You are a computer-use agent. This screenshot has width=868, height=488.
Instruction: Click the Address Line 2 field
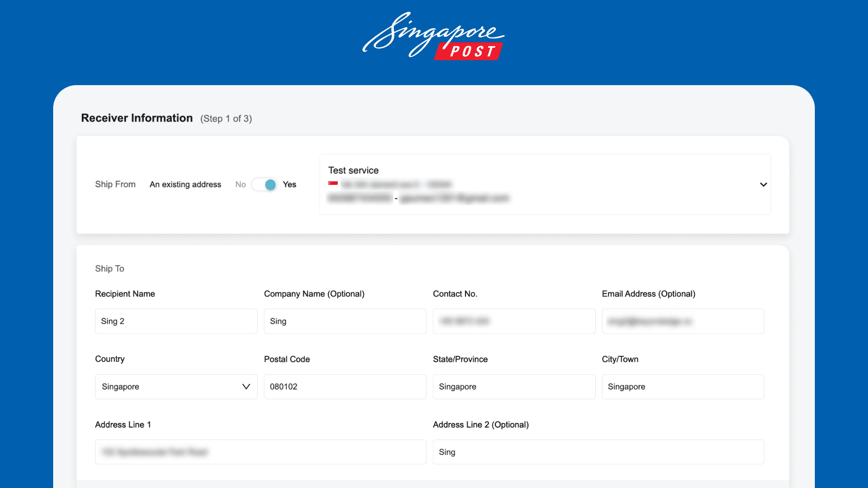point(598,452)
